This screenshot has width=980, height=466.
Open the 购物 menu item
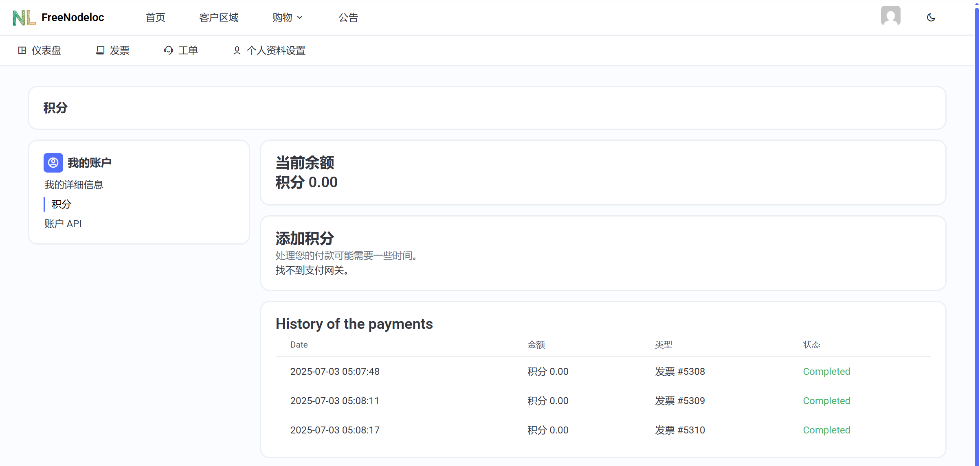pyautogui.click(x=282, y=18)
